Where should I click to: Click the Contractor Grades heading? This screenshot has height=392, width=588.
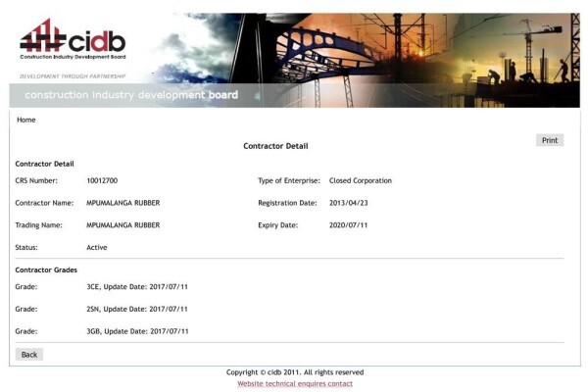point(46,270)
